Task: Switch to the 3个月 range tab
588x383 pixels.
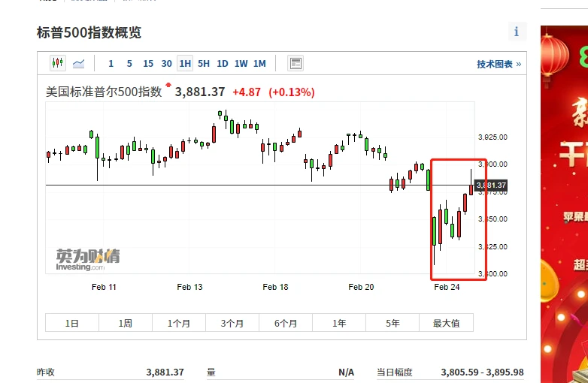Action: 232,323
